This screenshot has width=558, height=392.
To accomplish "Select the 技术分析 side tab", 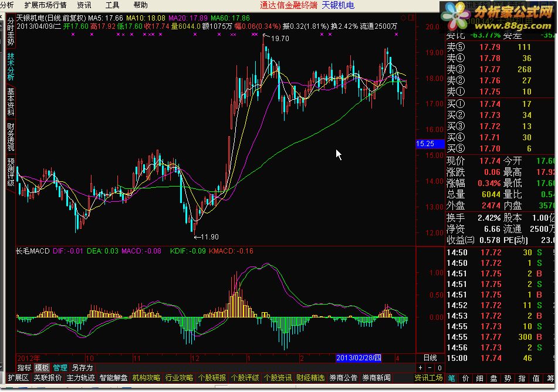I will [11, 66].
